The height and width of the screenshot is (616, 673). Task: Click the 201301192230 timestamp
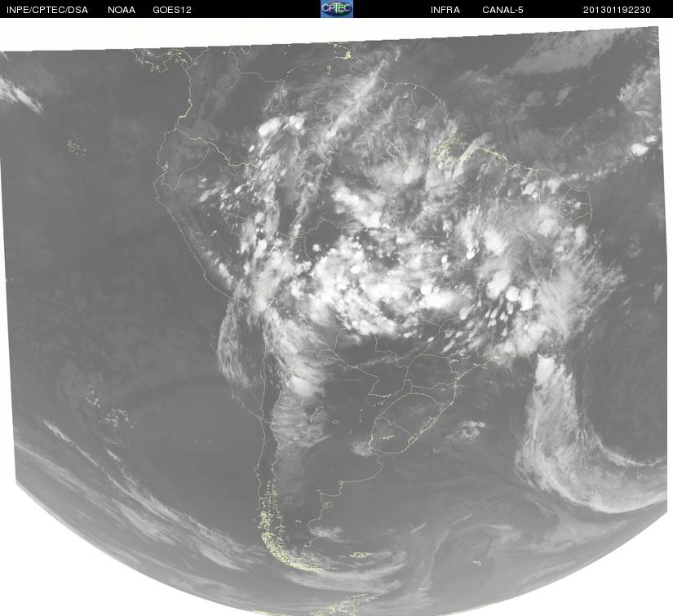pyautogui.click(x=617, y=10)
